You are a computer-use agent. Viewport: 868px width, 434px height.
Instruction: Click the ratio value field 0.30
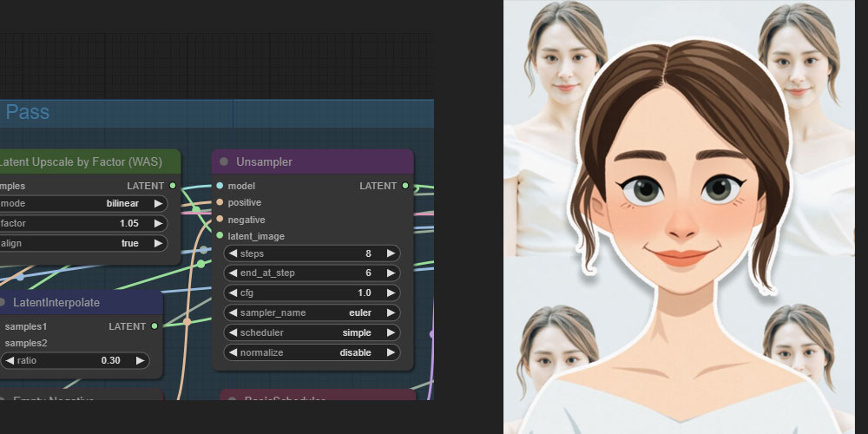pos(75,361)
